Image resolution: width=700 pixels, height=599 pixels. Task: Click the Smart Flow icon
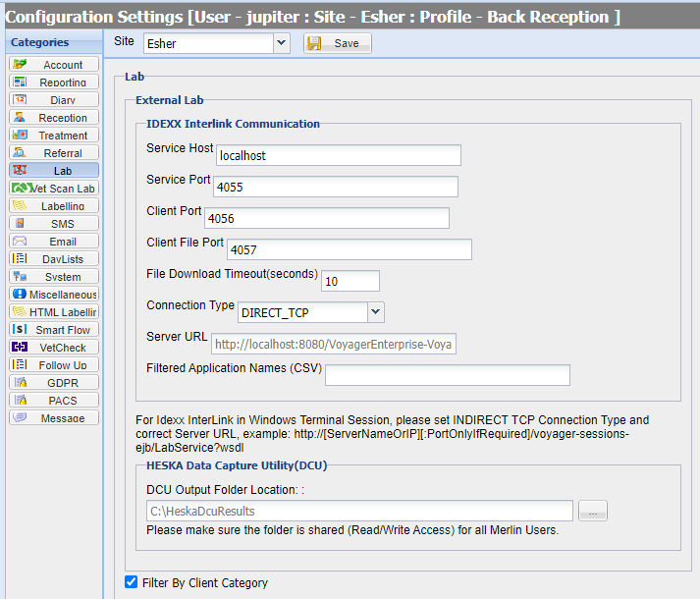[20, 329]
